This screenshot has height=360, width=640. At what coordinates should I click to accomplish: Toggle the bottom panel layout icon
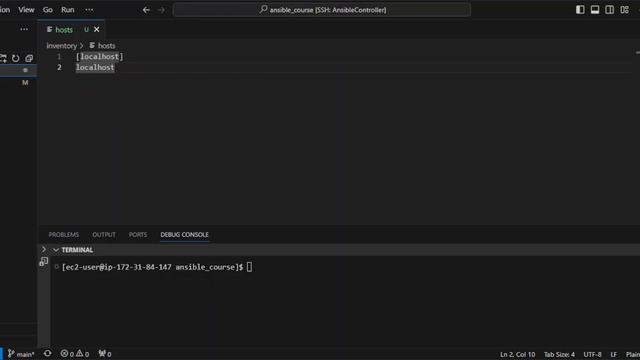pos(595,10)
